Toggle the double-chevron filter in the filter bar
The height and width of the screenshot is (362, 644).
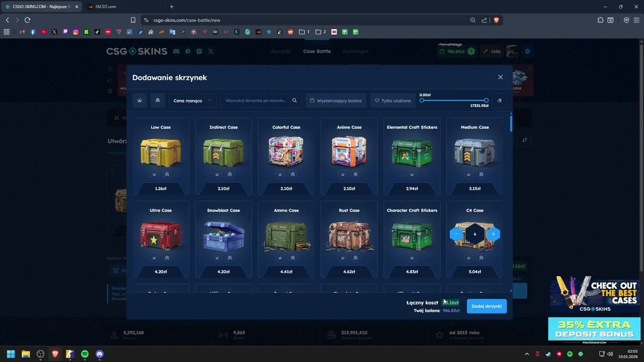[x=157, y=101]
